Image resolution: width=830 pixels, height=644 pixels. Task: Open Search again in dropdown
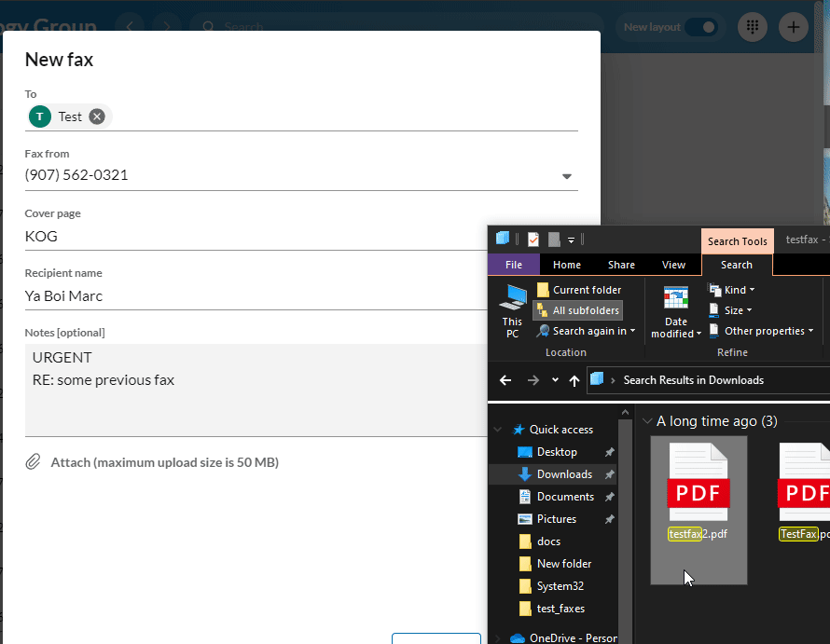coord(586,331)
